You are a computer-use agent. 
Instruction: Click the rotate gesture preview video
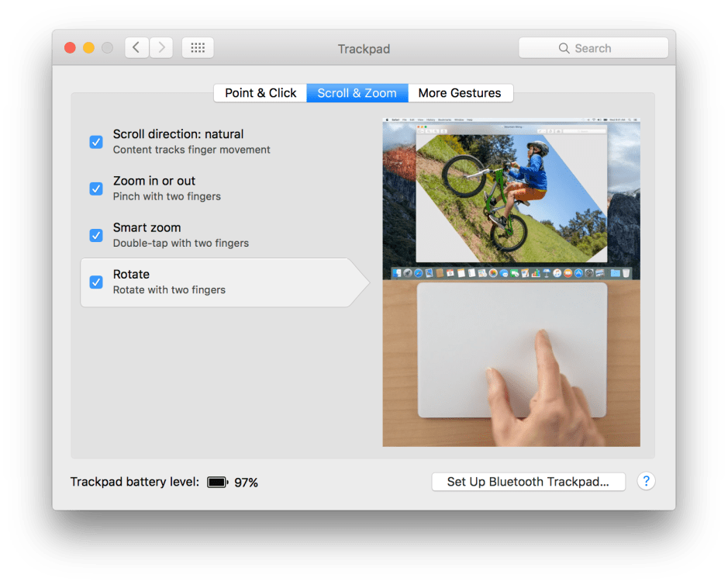pyautogui.click(x=511, y=282)
